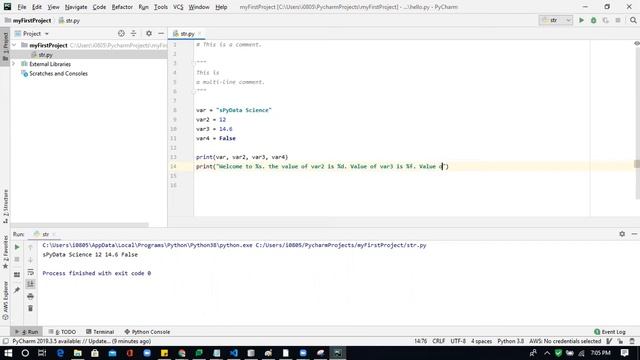Click the PyCharm update available notification

point(82,341)
